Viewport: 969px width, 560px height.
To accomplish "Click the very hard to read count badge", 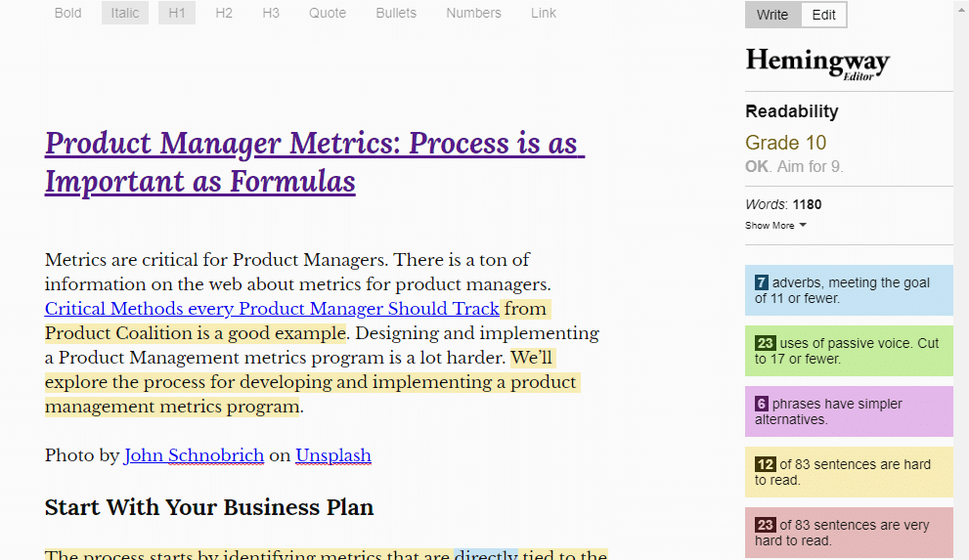I will [765, 526].
